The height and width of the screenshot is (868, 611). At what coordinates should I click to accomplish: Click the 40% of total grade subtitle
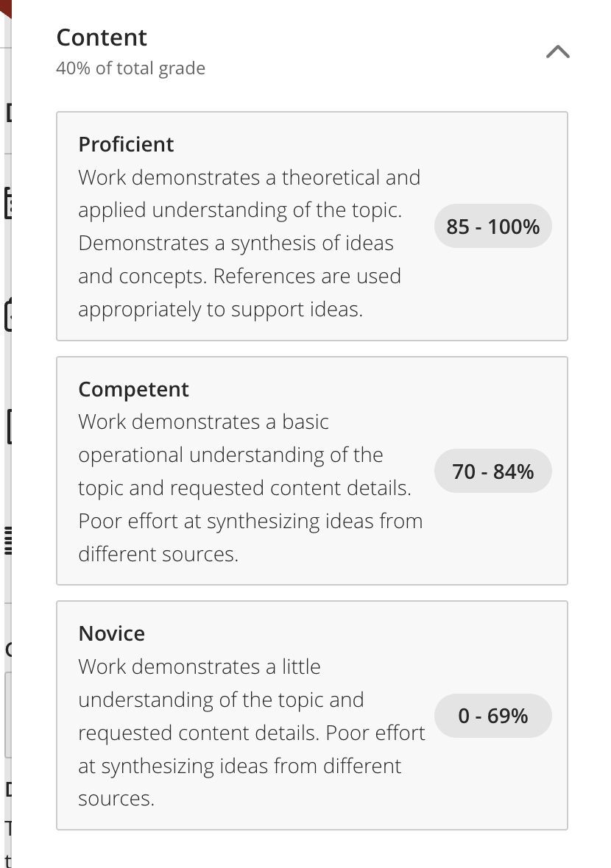tap(131, 68)
